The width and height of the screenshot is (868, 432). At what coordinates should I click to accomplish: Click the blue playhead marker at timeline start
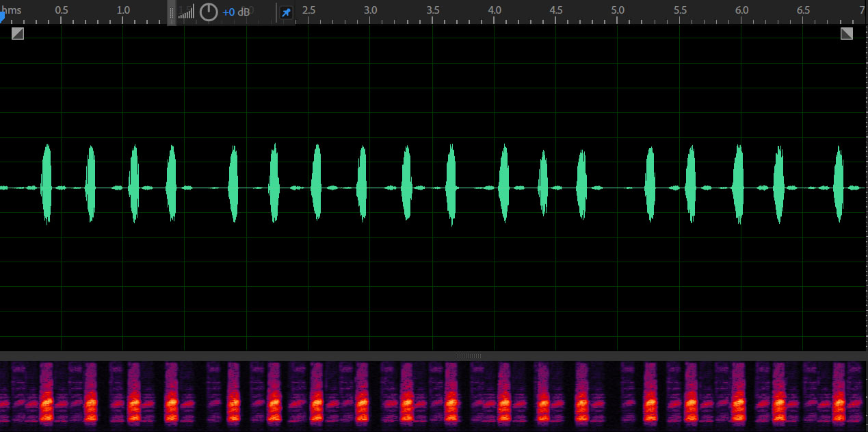(x=2, y=18)
